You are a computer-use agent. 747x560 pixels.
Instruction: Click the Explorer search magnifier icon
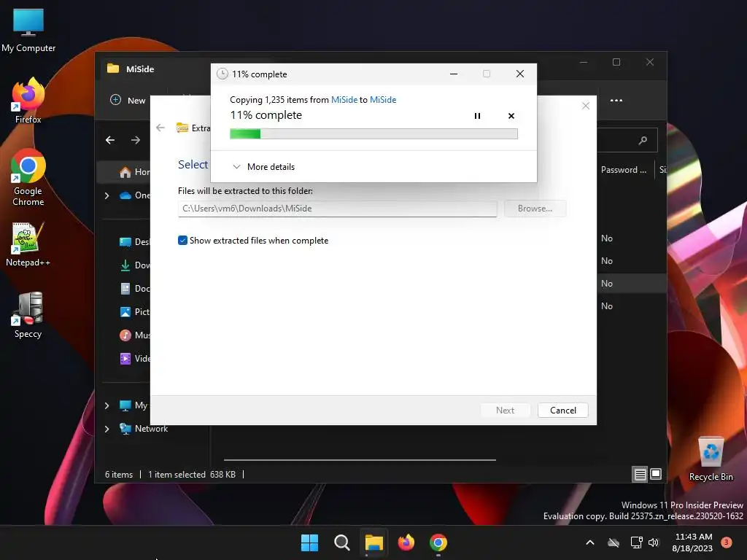643,140
